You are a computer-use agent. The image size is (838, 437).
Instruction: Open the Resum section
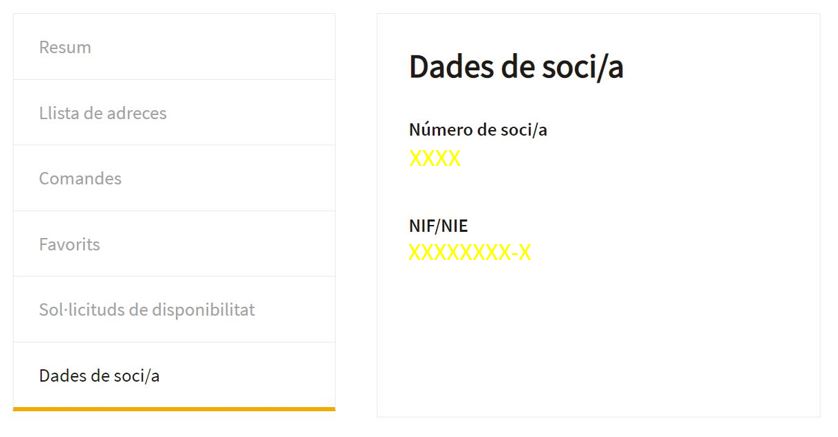click(65, 47)
